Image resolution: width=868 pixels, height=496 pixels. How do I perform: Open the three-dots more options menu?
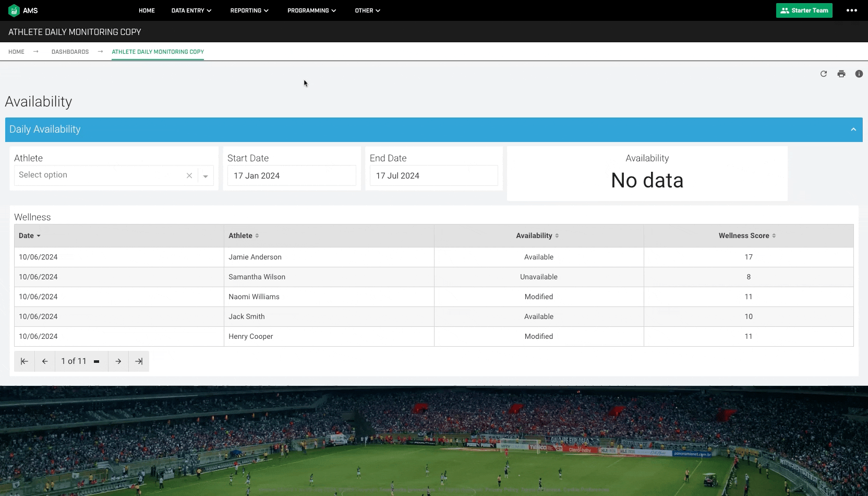pyautogui.click(x=852, y=10)
